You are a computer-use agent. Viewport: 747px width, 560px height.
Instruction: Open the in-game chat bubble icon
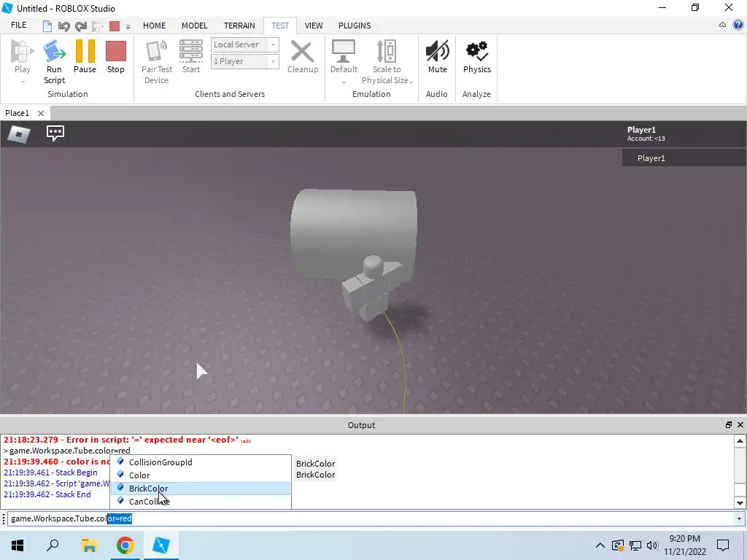tap(55, 133)
